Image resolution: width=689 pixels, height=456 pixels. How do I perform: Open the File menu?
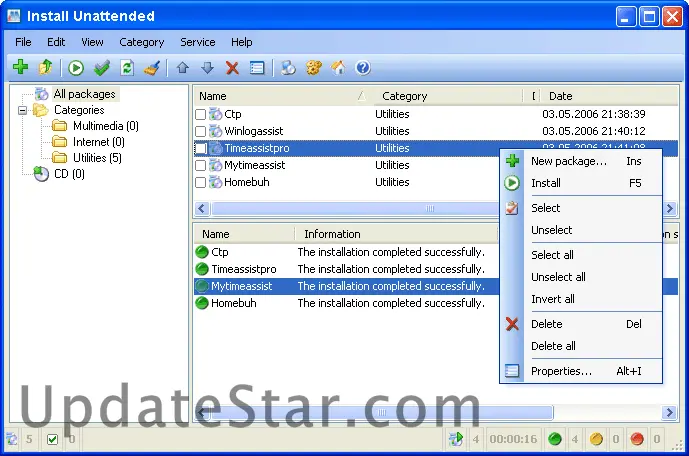[23, 42]
